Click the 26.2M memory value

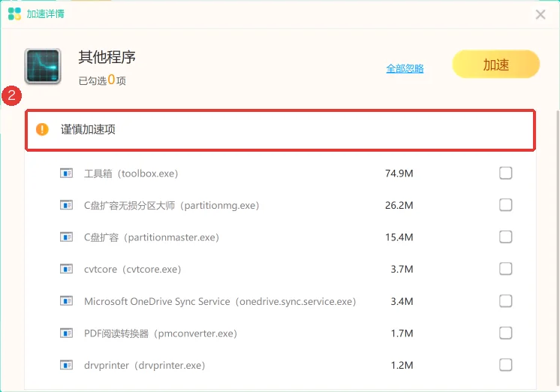coord(399,205)
